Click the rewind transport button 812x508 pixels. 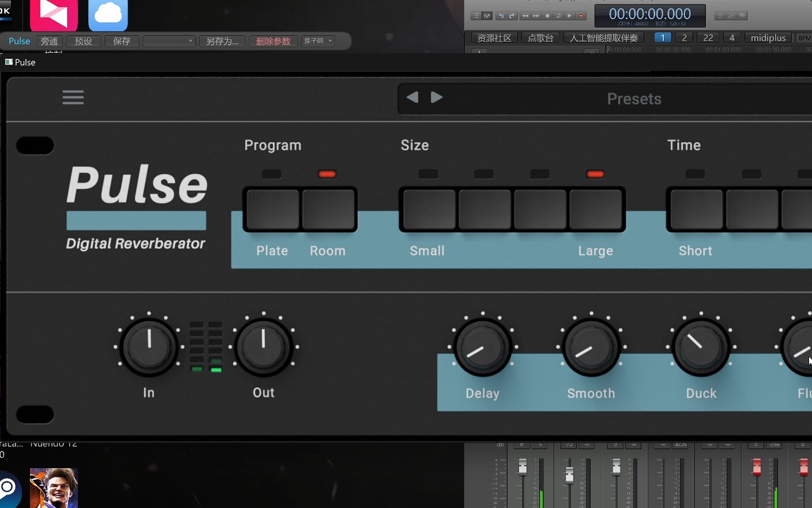[x=525, y=16]
